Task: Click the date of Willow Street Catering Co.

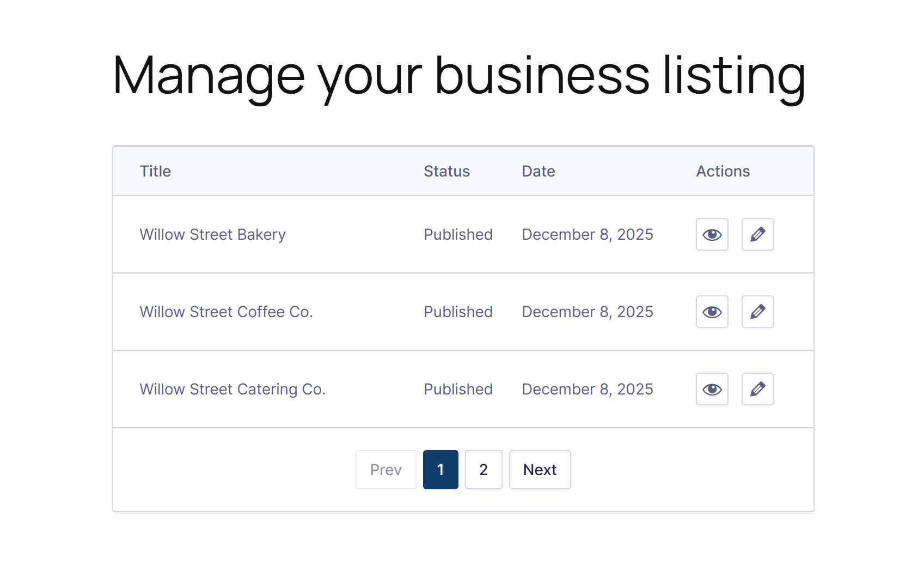Action: click(x=587, y=389)
